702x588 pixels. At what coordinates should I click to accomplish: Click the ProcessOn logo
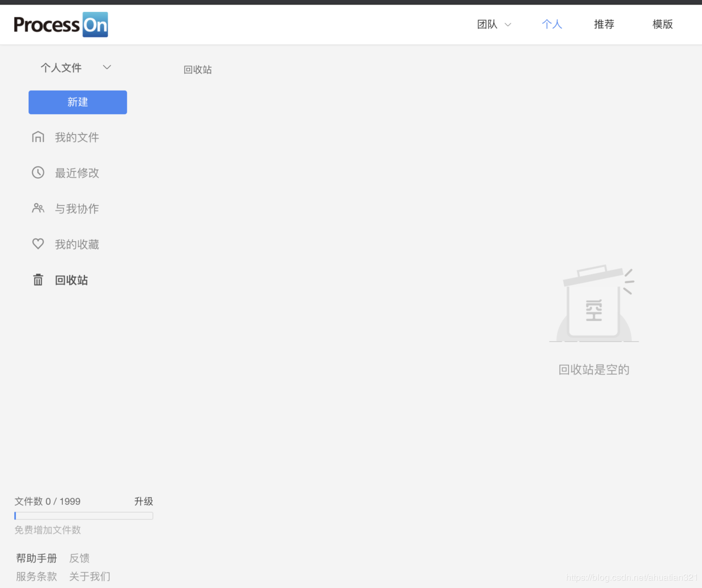(x=61, y=24)
